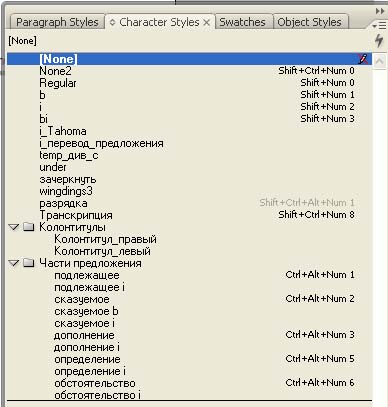The width and height of the screenshot is (388, 407).
Task: Select the Колонтитул_левый style
Action: (x=189, y=251)
